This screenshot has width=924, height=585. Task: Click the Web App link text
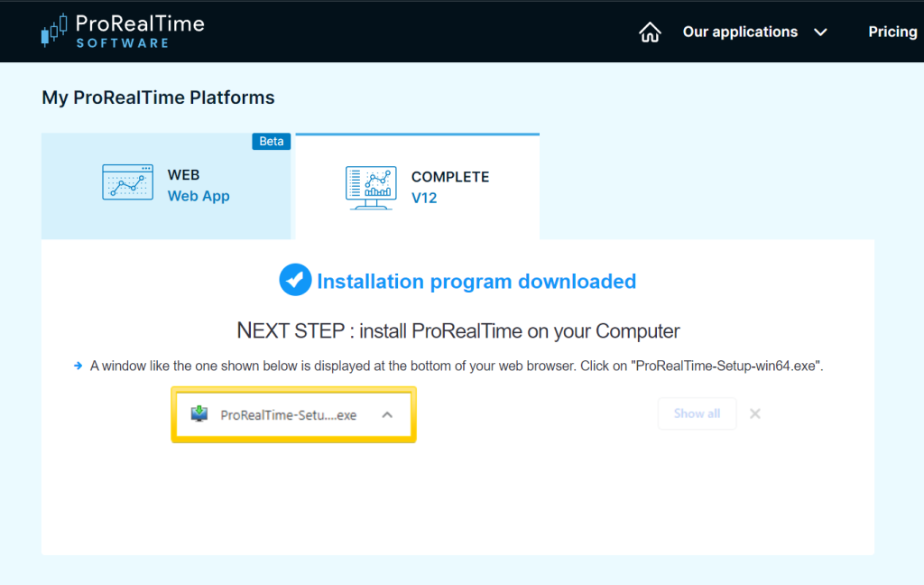[x=199, y=196]
